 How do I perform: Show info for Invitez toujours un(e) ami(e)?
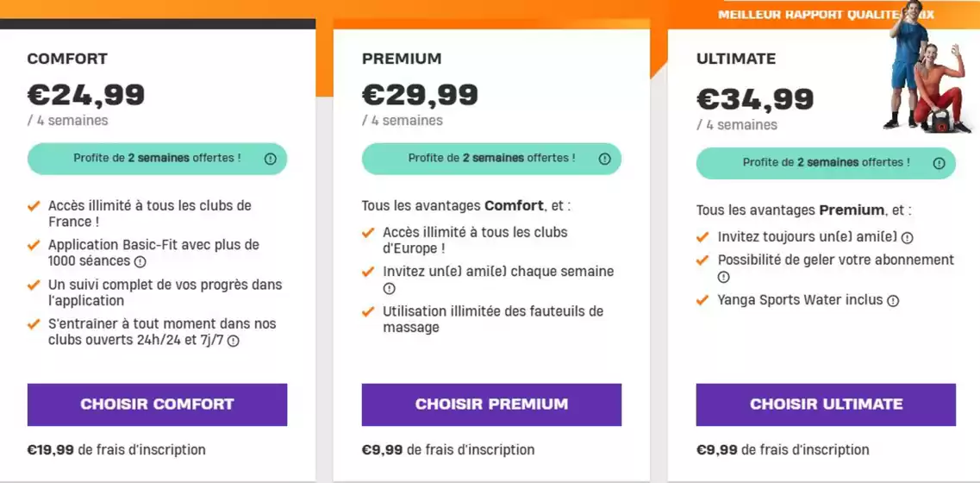[x=908, y=237]
